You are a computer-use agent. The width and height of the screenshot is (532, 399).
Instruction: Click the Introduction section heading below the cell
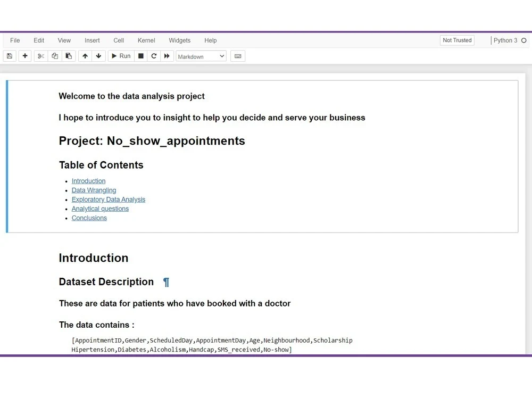(94, 258)
